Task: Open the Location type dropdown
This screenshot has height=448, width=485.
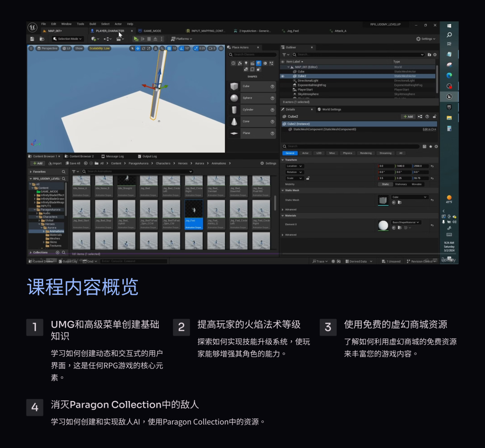Action: 294,166
